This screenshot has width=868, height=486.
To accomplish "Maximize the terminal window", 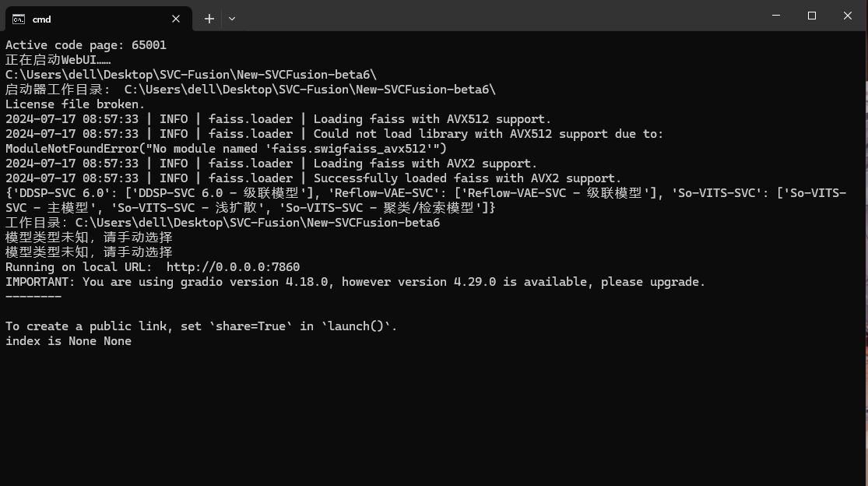I will pyautogui.click(x=811, y=16).
